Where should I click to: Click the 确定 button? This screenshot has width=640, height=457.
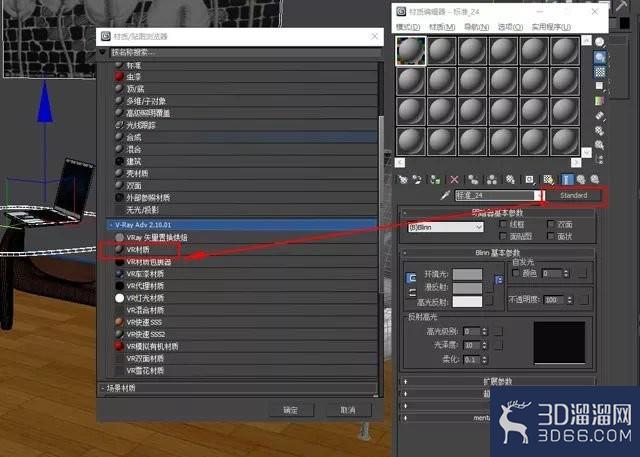coord(291,410)
